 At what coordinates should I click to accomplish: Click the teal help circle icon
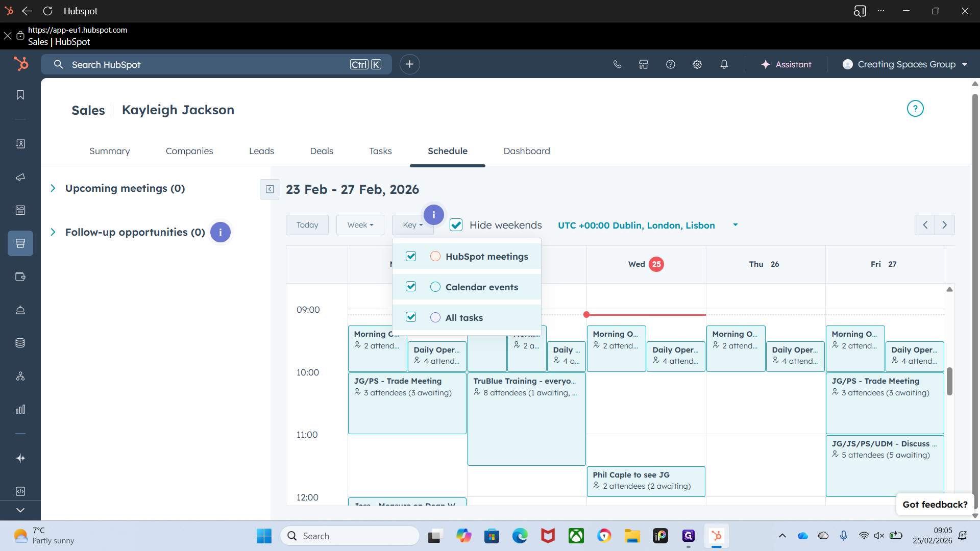click(x=915, y=109)
